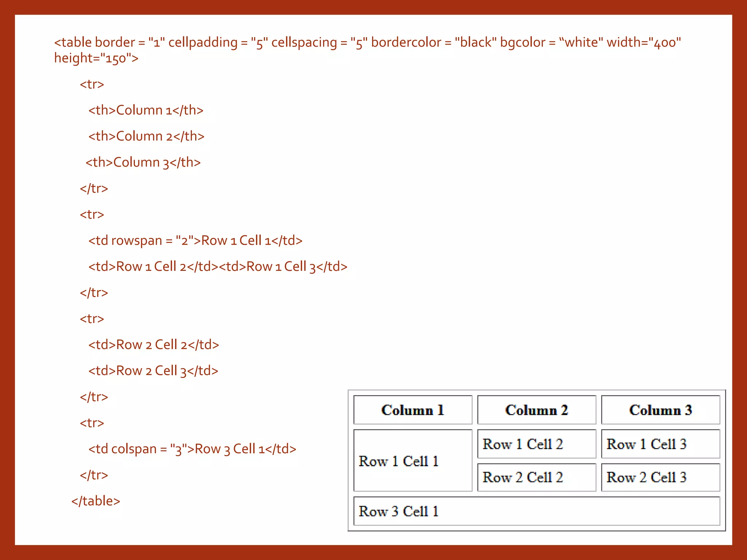
Task: Click the 'Column 3' table header cell
Action: (x=661, y=410)
